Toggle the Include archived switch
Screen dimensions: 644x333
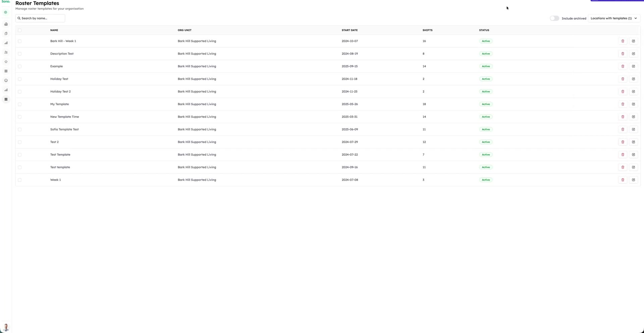point(554,18)
